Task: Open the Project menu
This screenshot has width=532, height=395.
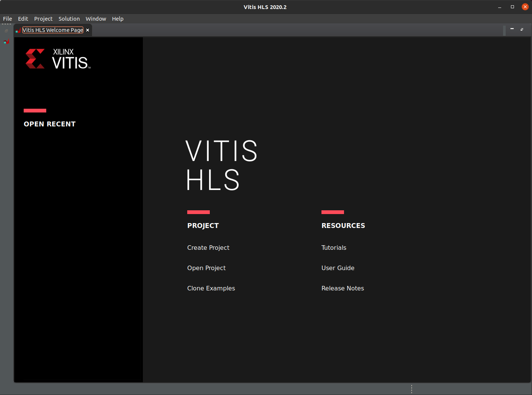Action: [43, 18]
